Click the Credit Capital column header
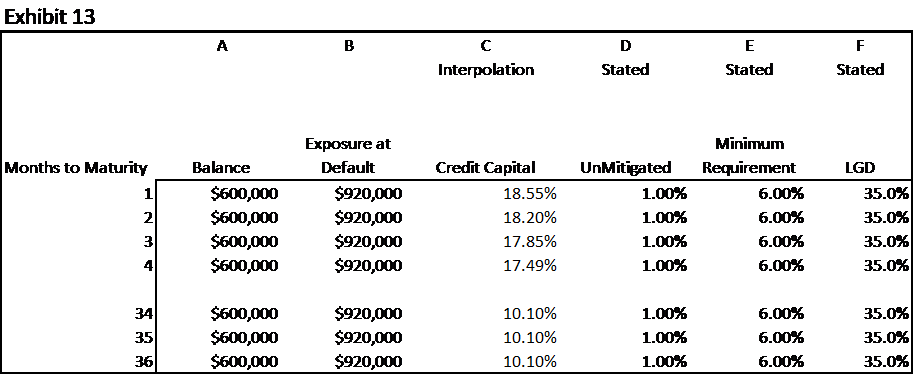914x375 pixels. pyautogui.click(x=486, y=169)
